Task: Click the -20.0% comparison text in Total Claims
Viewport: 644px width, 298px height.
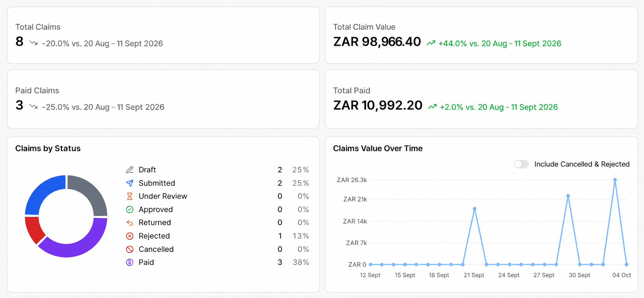Action: [x=102, y=43]
